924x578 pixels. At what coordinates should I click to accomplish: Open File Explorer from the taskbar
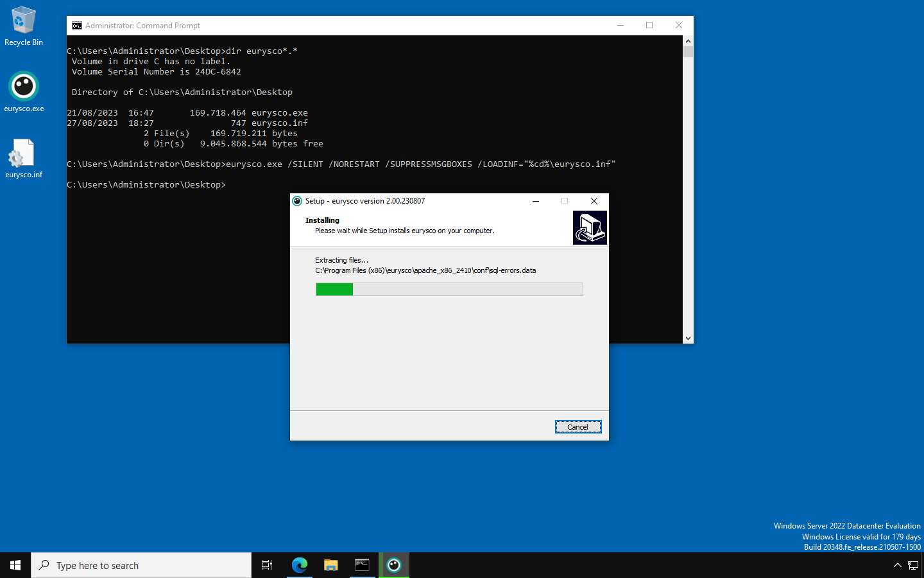tap(330, 565)
